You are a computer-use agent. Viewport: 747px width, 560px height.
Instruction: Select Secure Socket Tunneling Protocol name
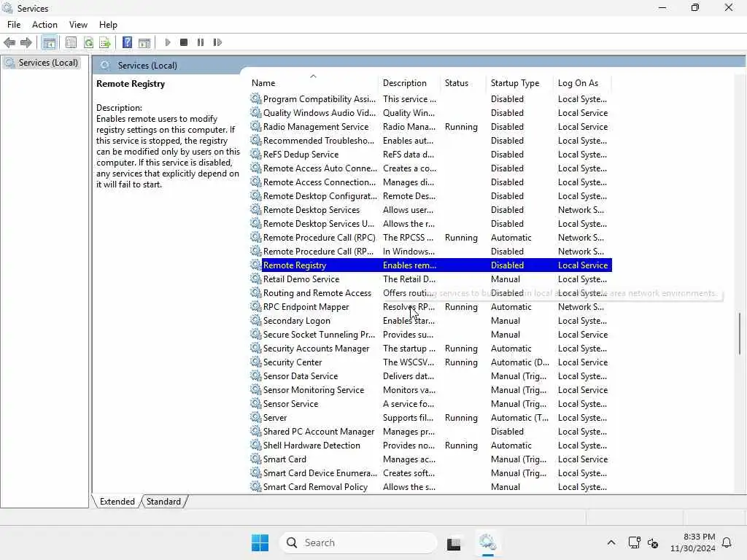point(320,334)
